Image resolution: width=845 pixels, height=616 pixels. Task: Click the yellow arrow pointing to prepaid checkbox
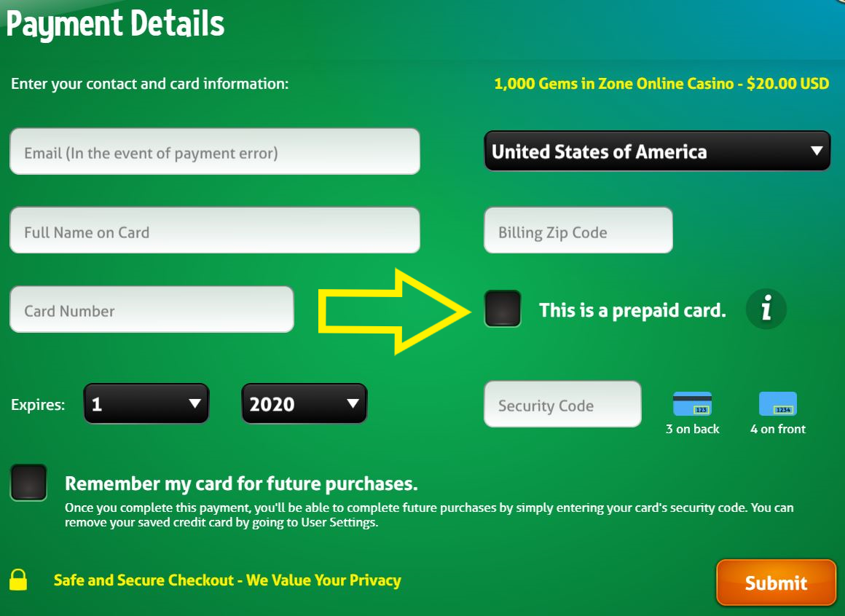point(395,311)
